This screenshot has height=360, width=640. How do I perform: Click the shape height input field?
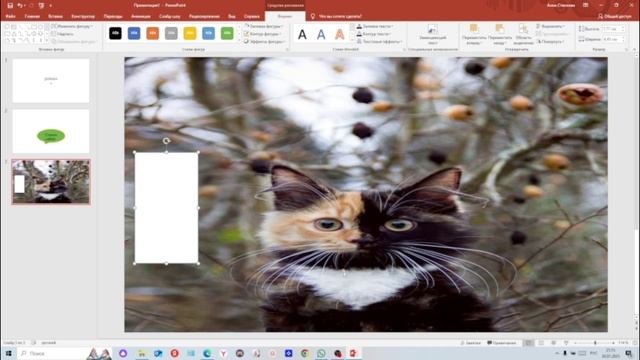point(613,29)
